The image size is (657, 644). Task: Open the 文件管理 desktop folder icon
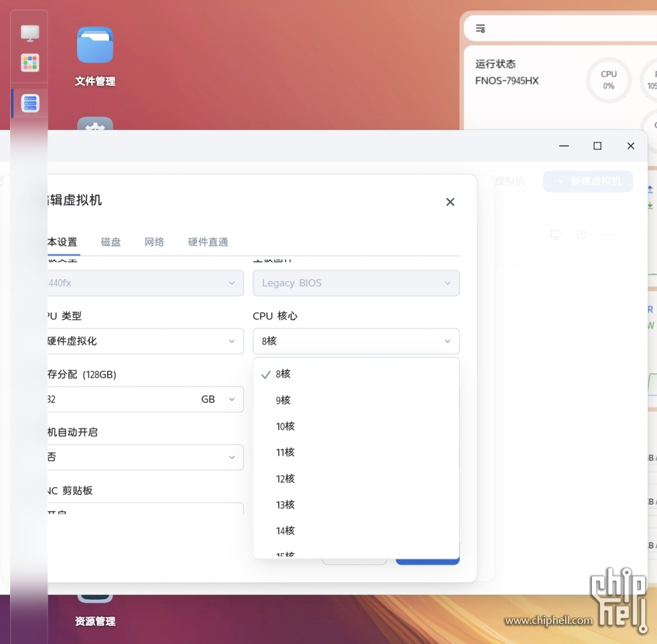pyautogui.click(x=95, y=46)
